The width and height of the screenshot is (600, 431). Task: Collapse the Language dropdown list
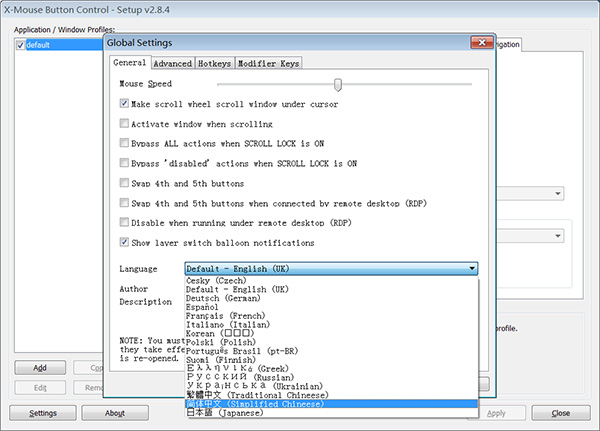coord(472,268)
